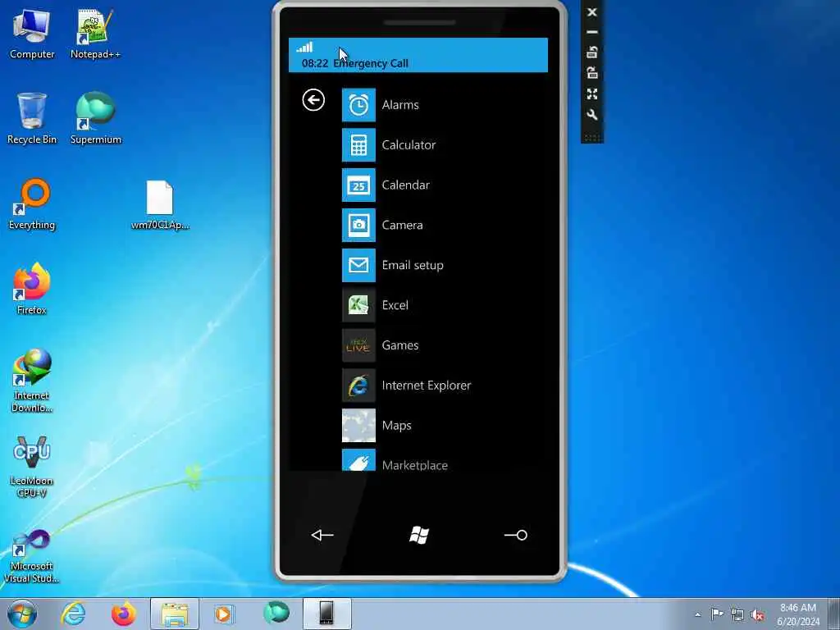Select the Internet Download Manager shortcut
Image resolution: width=840 pixels, height=630 pixels.
coord(32,381)
